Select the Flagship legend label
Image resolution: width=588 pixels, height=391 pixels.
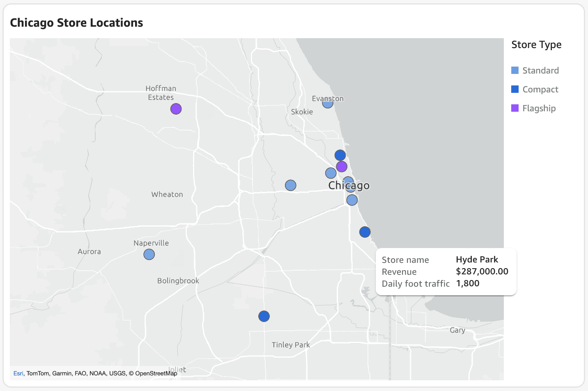coord(539,108)
